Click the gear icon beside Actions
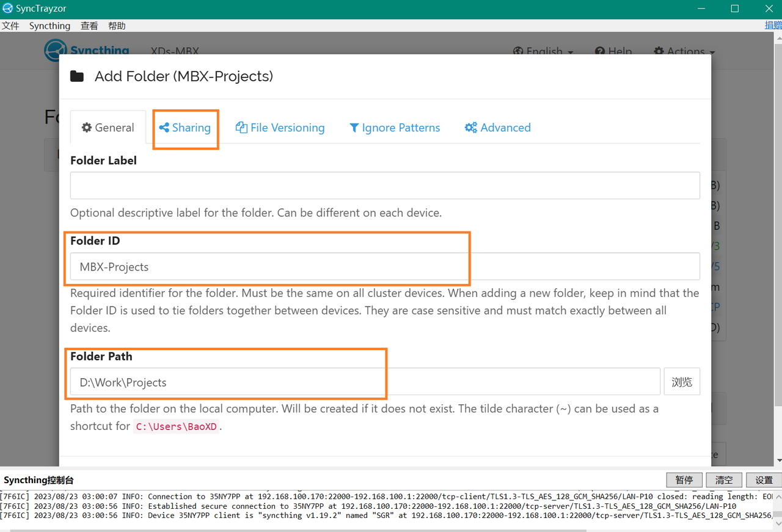Image resolution: width=782 pixels, height=532 pixels. point(659,51)
